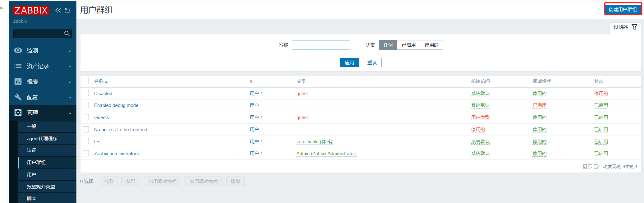
Task: Click the 名称 filter input field
Action: point(321,45)
